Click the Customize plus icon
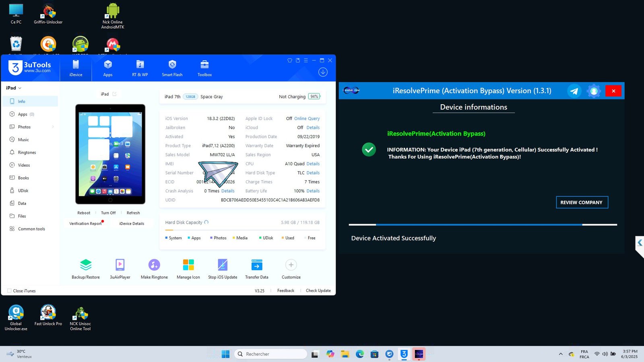The width and height of the screenshot is (644, 362). [291, 265]
